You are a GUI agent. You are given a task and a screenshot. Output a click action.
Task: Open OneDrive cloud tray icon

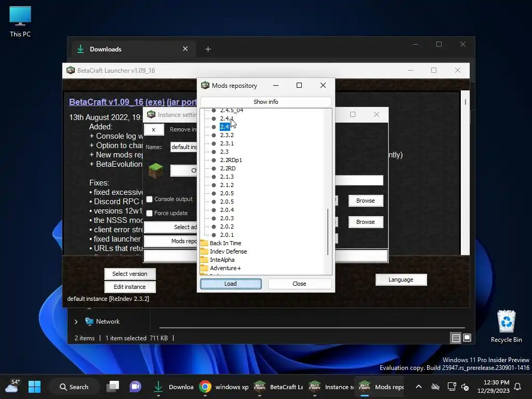pos(436,387)
